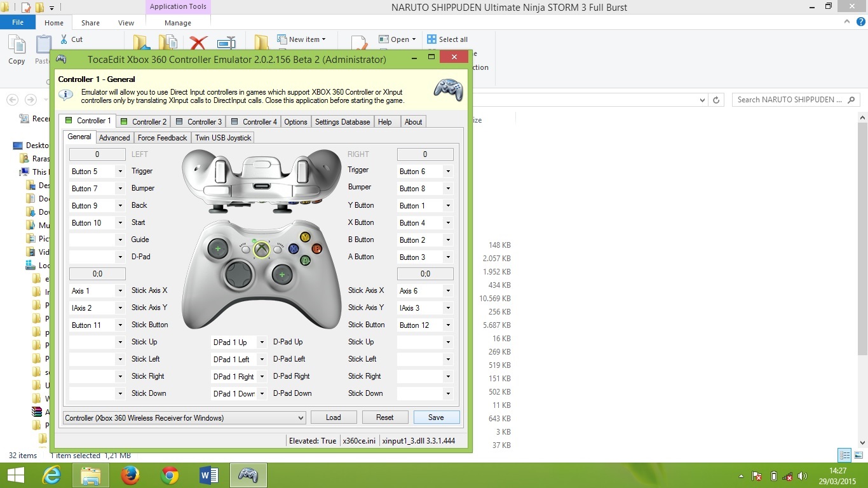Open the Customize Quick Access Toolbar arrow
The width and height of the screenshot is (868, 488).
(x=52, y=8)
